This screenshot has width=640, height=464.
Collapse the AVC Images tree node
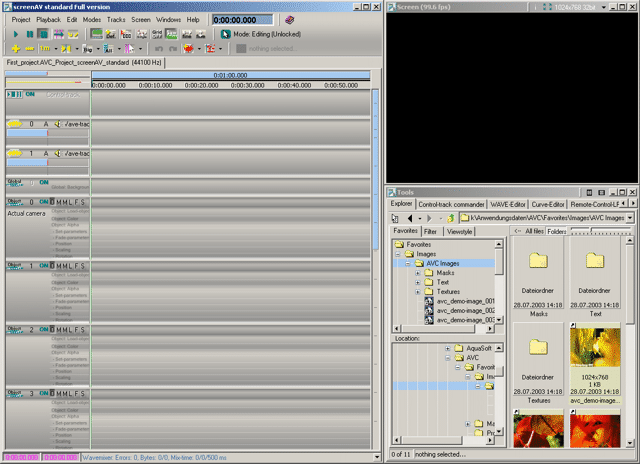407,264
